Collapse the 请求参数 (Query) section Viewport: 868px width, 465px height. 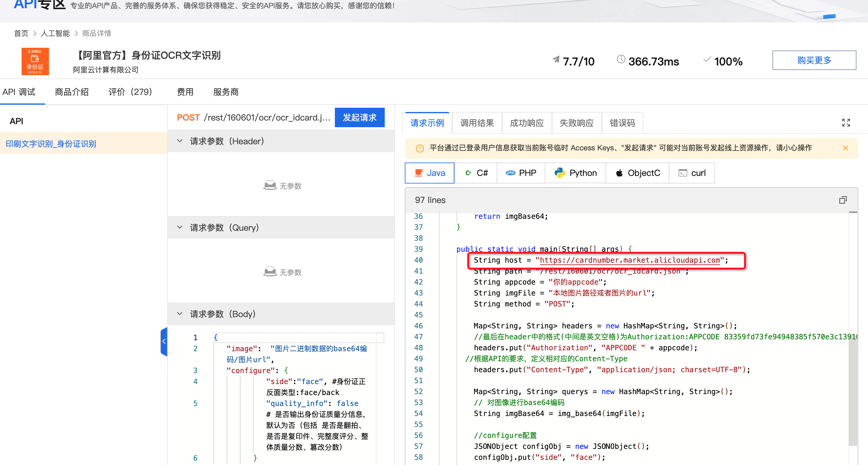pos(180,227)
